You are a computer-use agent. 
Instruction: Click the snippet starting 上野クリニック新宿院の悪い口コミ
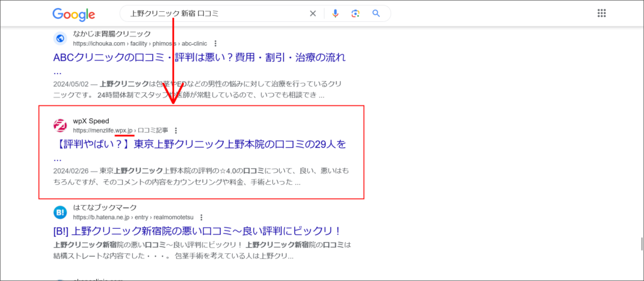click(203, 251)
